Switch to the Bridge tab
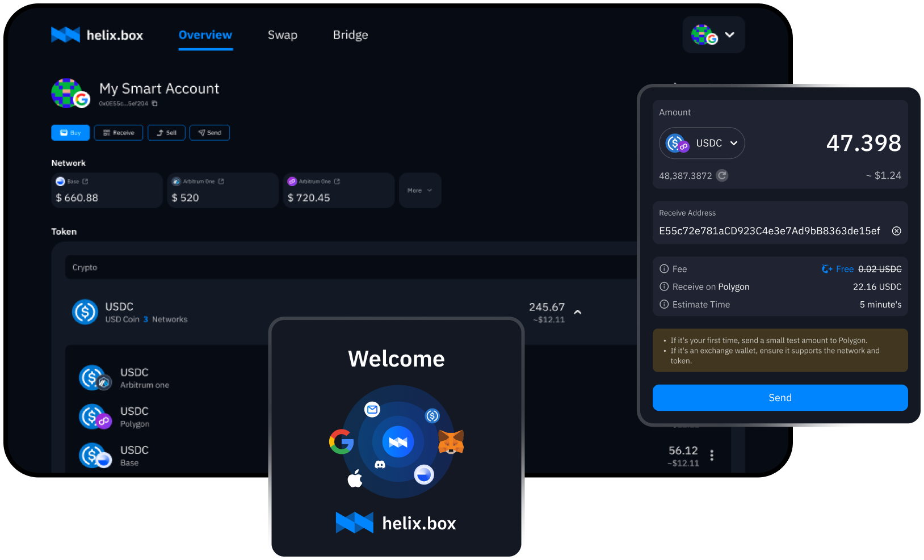 coord(350,35)
